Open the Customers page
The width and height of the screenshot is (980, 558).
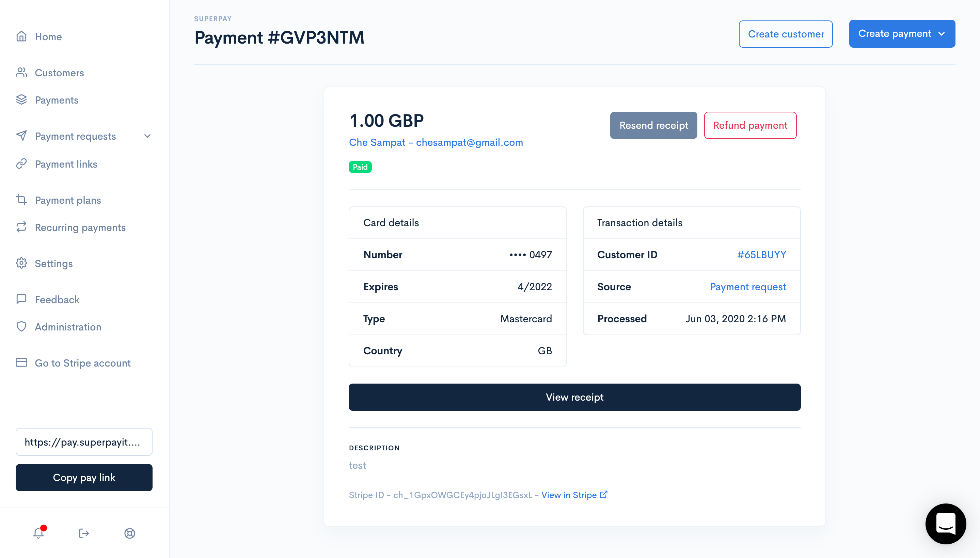60,73
